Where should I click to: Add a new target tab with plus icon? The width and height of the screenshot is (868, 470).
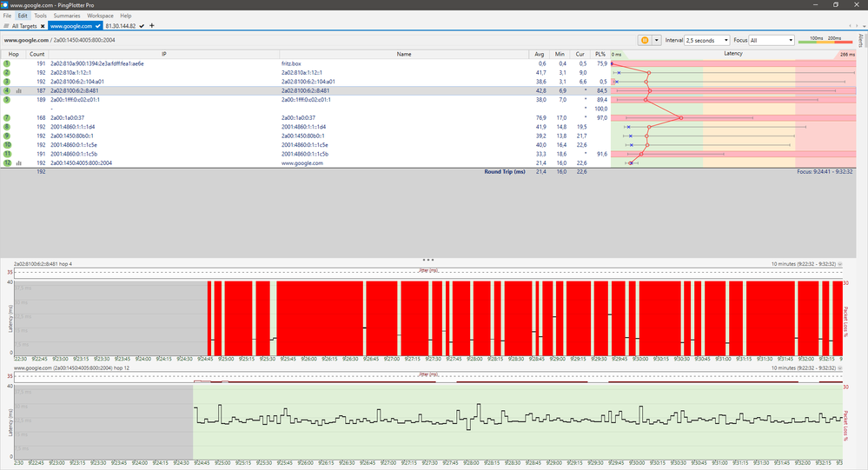coord(152,25)
